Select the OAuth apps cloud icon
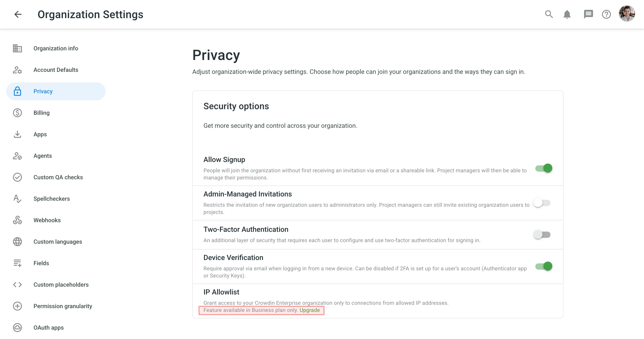The height and width of the screenshot is (339, 644). click(x=17, y=328)
